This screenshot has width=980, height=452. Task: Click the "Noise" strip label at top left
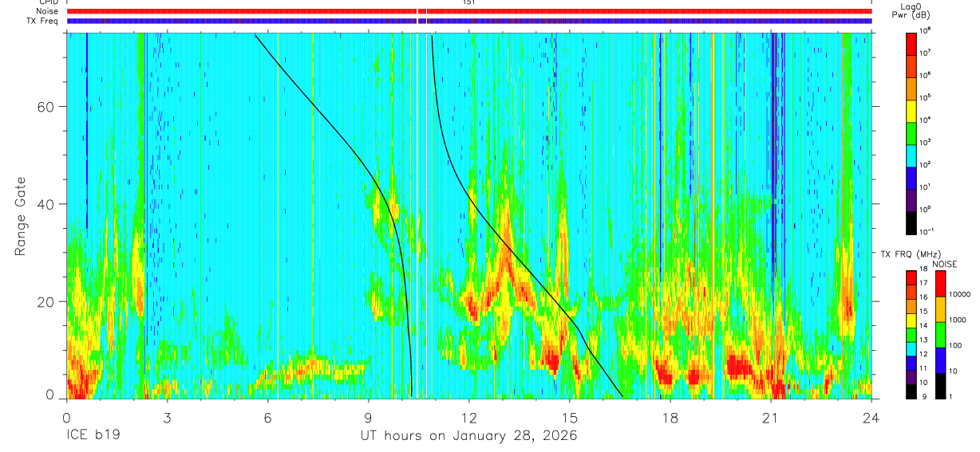pyautogui.click(x=46, y=11)
